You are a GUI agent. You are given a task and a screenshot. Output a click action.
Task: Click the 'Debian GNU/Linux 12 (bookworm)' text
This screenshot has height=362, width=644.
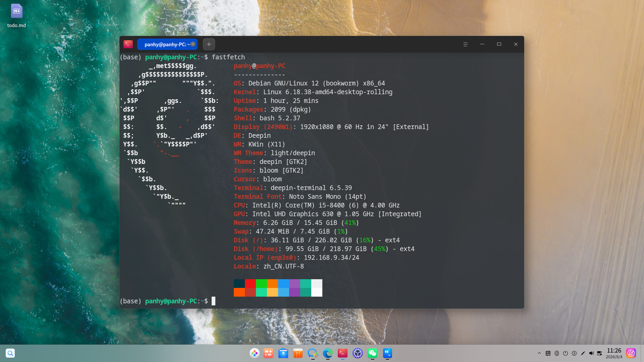point(304,83)
